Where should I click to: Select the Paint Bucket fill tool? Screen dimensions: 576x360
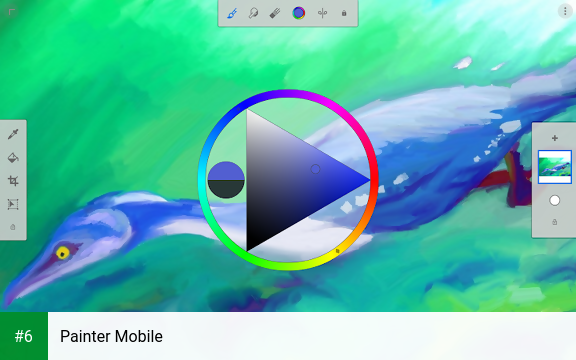(x=13, y=158)
